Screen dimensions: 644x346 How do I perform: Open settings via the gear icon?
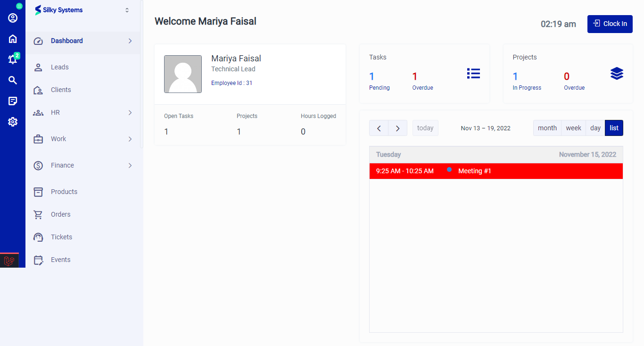(x=12, y=122)
